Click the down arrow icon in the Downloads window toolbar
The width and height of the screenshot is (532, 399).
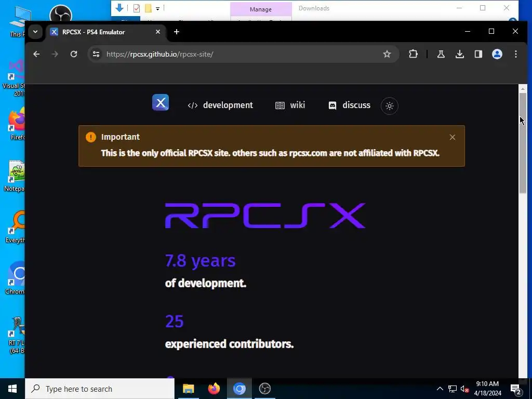119,8
